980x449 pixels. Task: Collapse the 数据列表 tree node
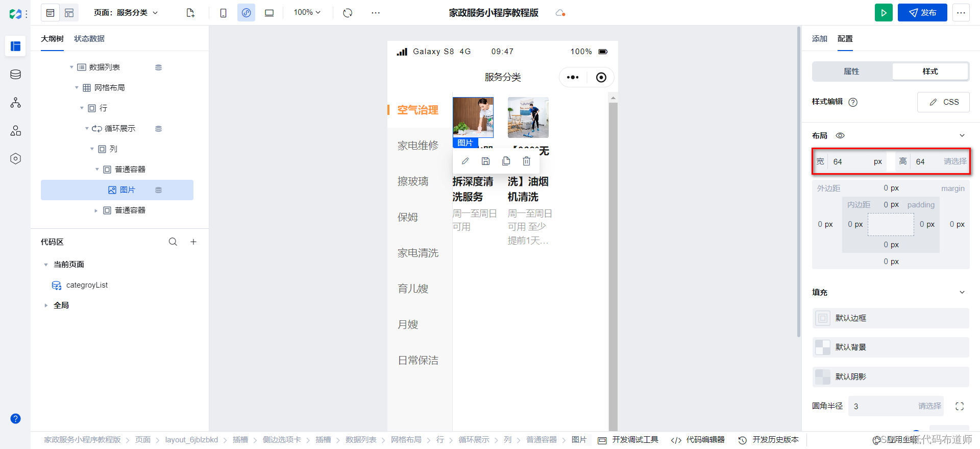[x=71, y=67]
